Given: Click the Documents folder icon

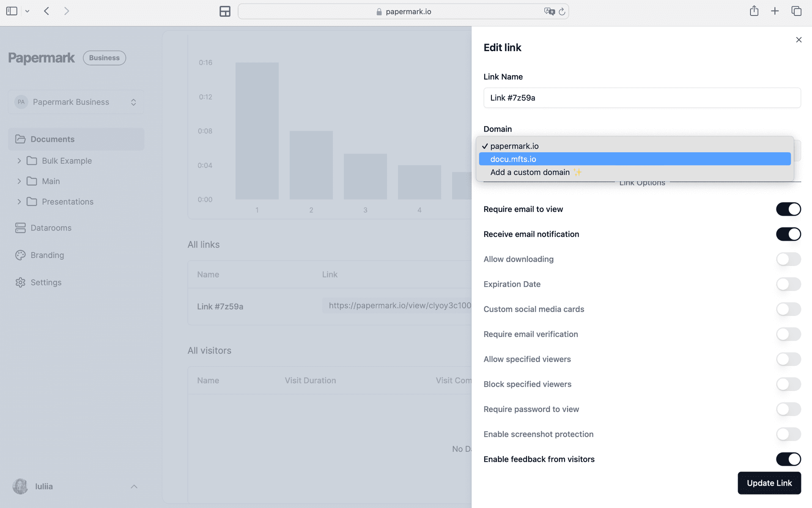Looking at the screenshot, I should coord(20,139).
